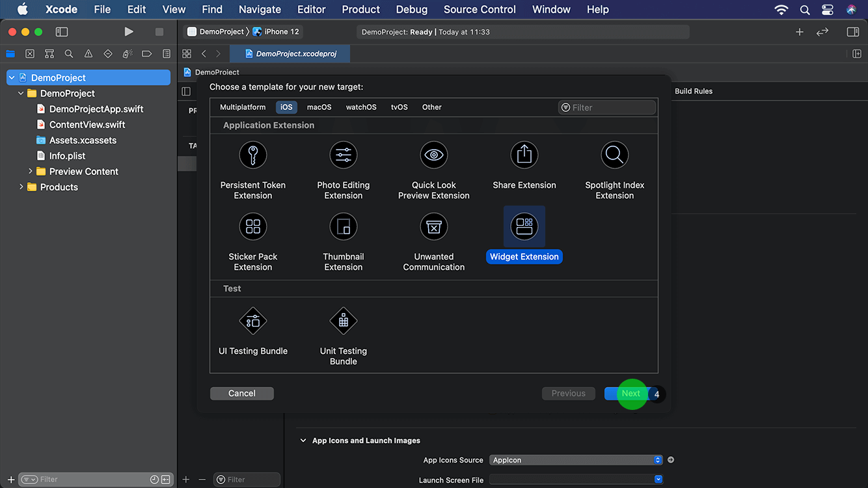The width and height of the screenshot is (868, 488).
Task: Select the Widget Extension template
Action: tap(524, 235)
